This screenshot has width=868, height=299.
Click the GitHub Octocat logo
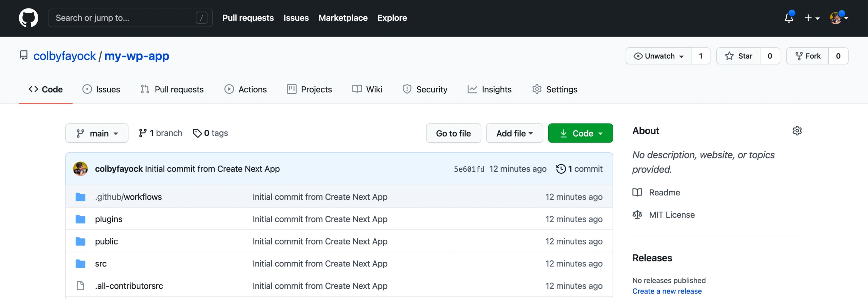[x=28, y=18]
